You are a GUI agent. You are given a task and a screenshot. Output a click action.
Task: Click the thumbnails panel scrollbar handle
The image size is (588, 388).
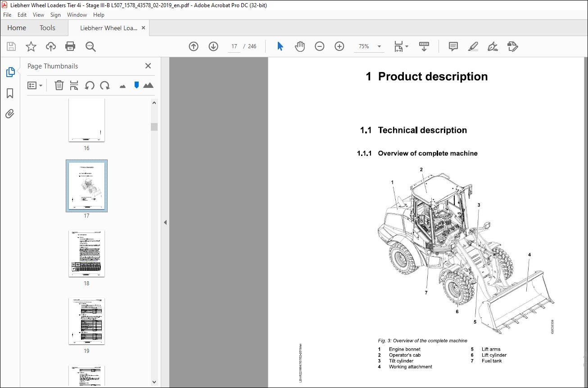click(154, 127)
